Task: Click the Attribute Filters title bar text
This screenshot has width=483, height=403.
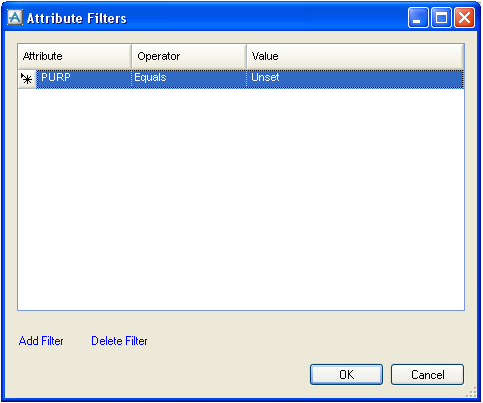Action: click(77, 18)
